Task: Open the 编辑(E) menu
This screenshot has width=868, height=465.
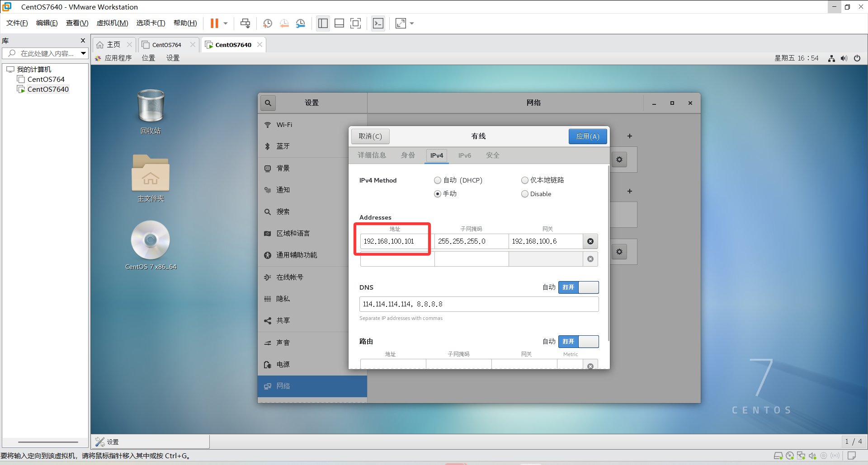Action: pos(47,23)
